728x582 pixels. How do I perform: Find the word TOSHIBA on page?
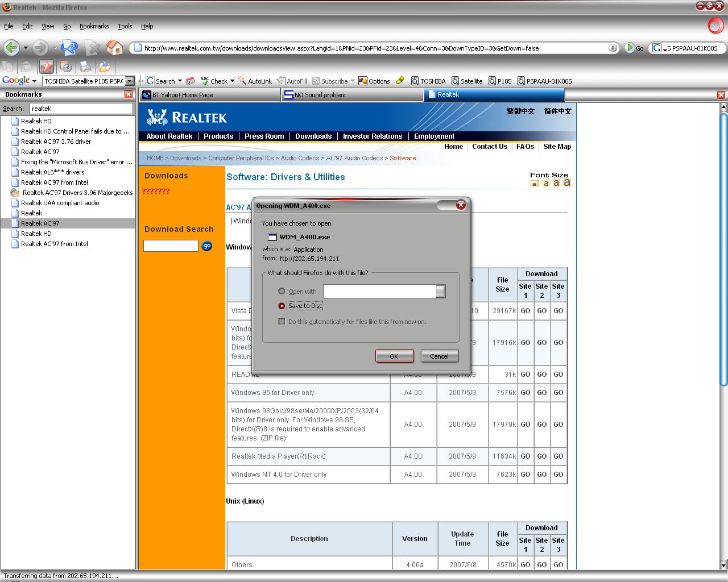click(x=428, y=81)
